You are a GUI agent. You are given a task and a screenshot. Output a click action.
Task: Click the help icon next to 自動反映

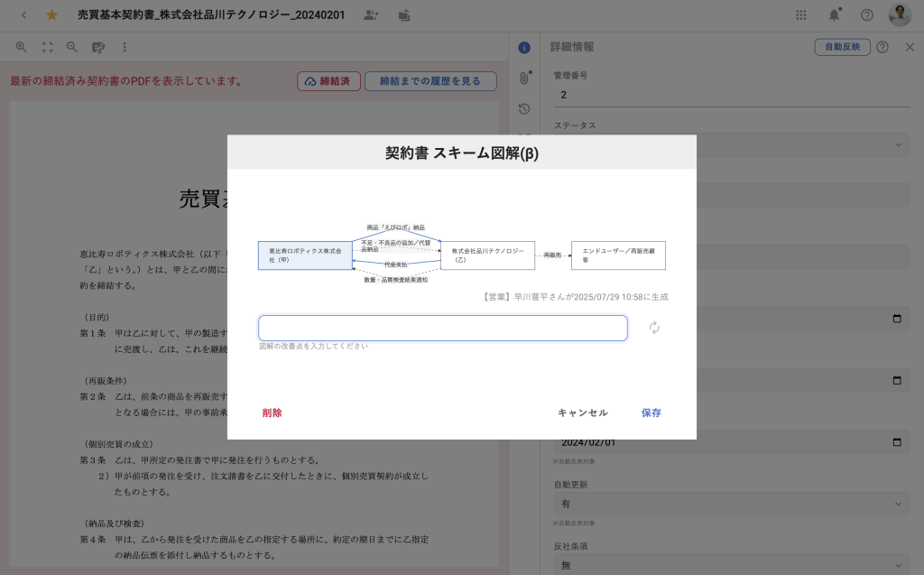click(882, 47)
